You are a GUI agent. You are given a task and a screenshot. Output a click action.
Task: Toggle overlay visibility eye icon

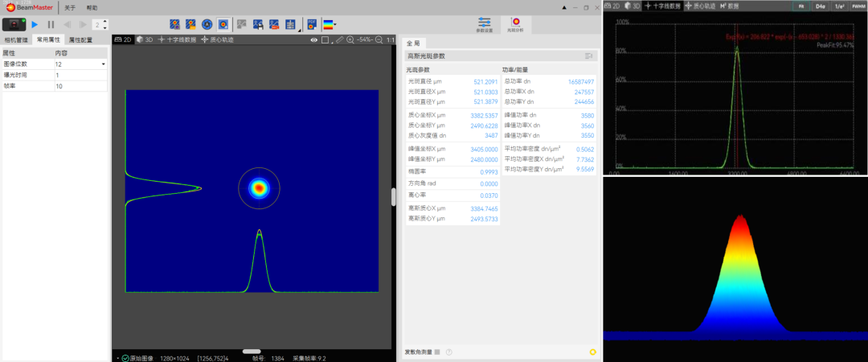pyautogui.click(x=314, y=40)
